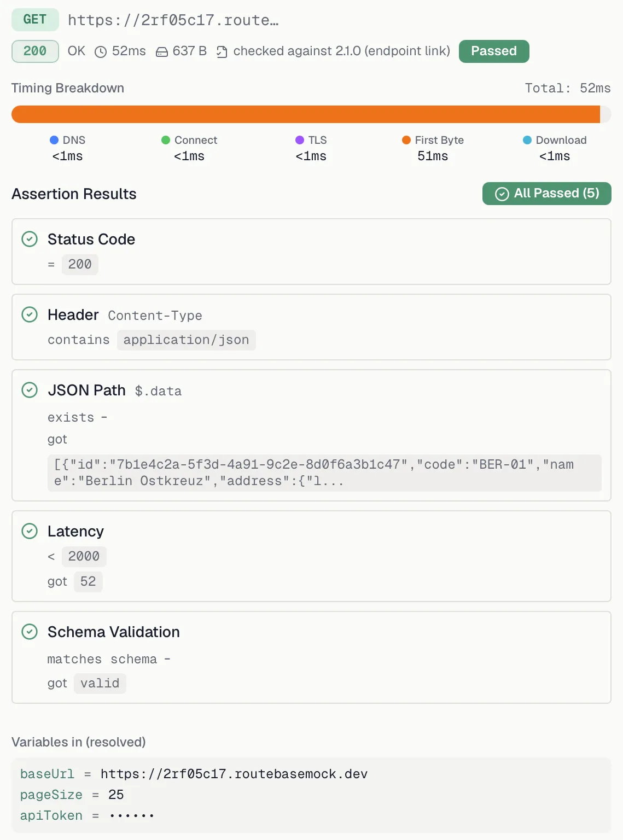Click the Status Code pass check icon
The height and width of the screenshot is (840, 623).
[30, 239]
